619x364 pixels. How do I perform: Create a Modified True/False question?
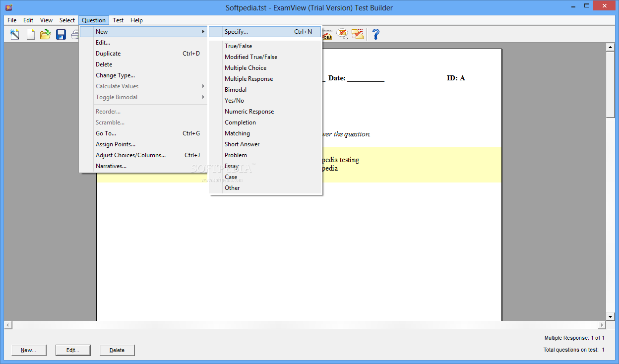pyautogui.click(x=265, y=57)
